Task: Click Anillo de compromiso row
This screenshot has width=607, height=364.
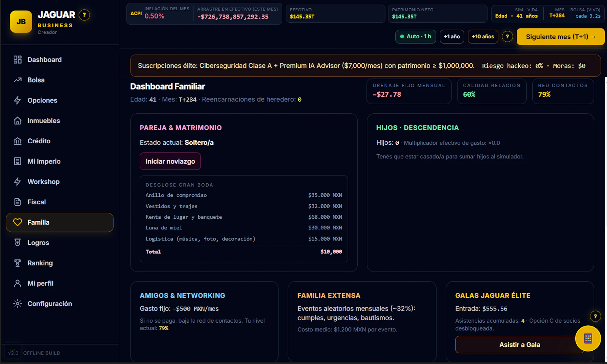Action: pos(244,195)
